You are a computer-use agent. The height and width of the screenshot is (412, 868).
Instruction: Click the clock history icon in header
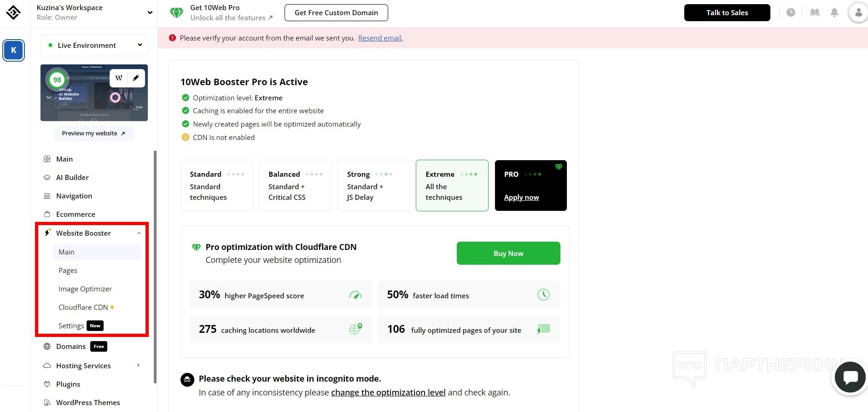[x=791, y=12]
